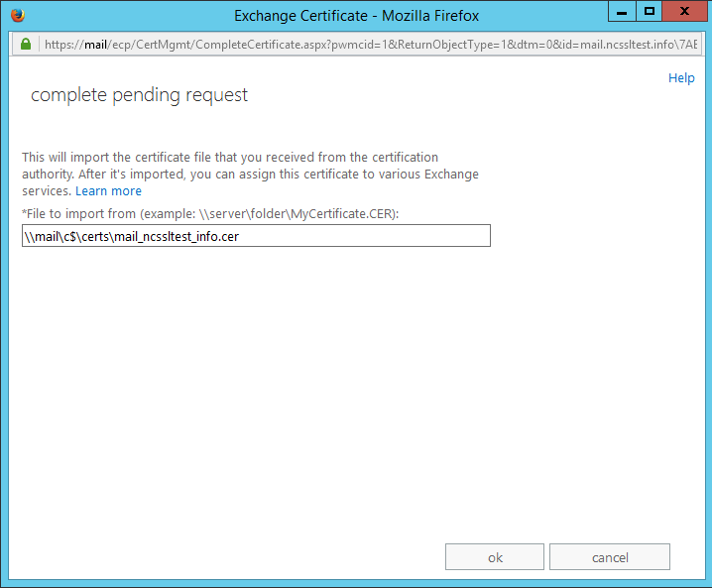Click the Firefox logo in title bar

pos(18,16)
